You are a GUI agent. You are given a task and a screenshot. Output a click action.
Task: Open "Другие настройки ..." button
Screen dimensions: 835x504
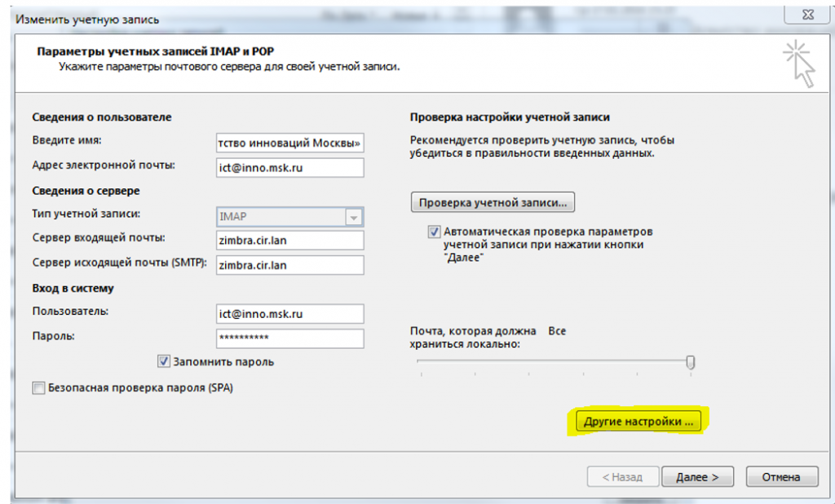(638, 422)
